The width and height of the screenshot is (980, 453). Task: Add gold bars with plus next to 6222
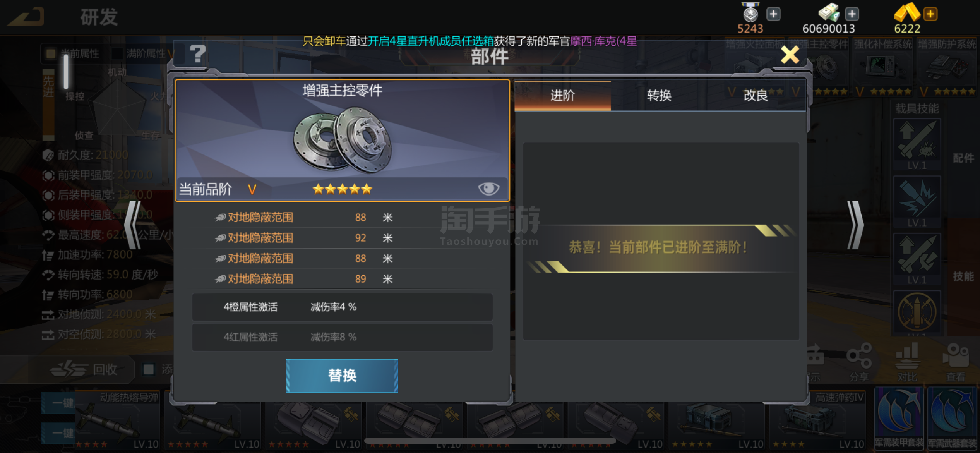930,14
